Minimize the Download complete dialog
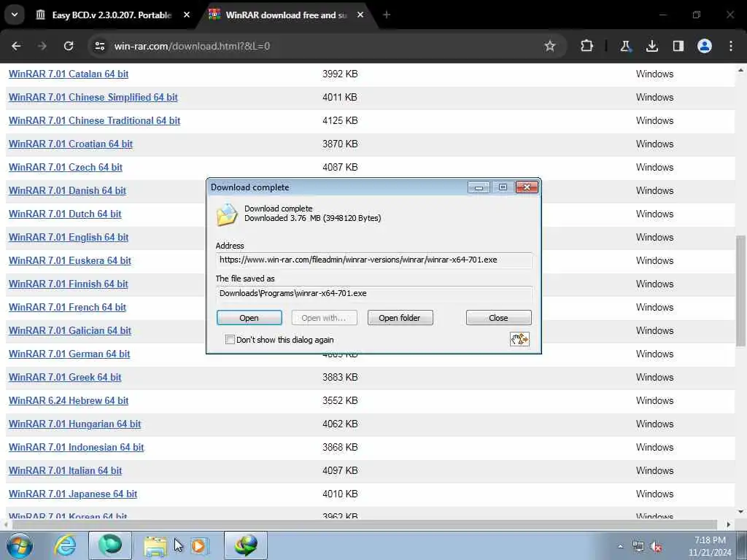This screenshot has height=560, width=747. click(479, 187)
